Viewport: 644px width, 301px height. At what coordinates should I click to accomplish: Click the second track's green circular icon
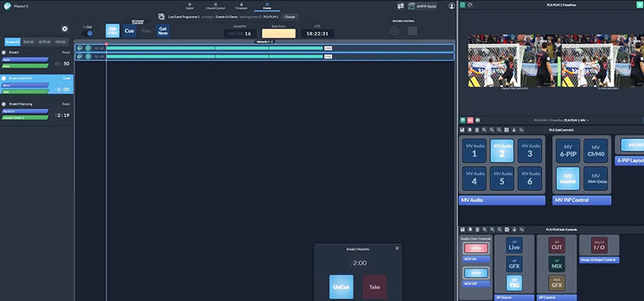(89, 56)
